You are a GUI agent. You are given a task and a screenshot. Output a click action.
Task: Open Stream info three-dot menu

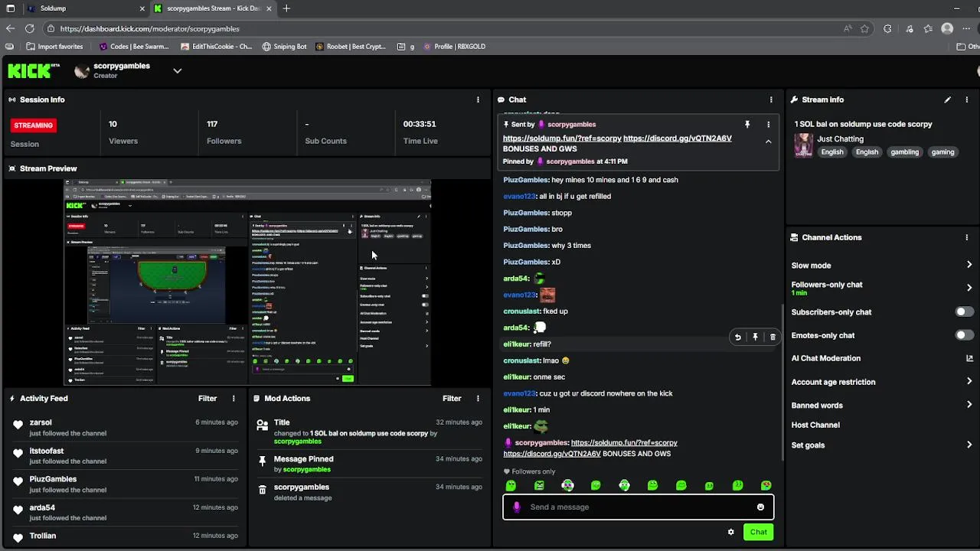pyautogui.click(x=967, y=99)
